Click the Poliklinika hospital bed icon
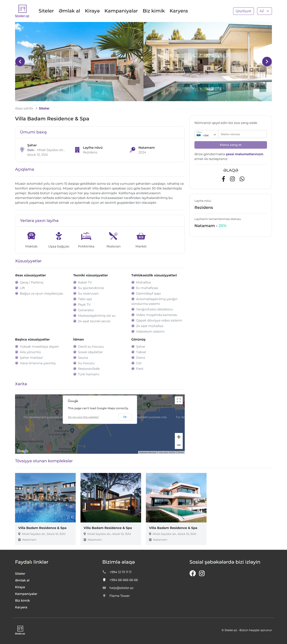 (x=86, y=236)
